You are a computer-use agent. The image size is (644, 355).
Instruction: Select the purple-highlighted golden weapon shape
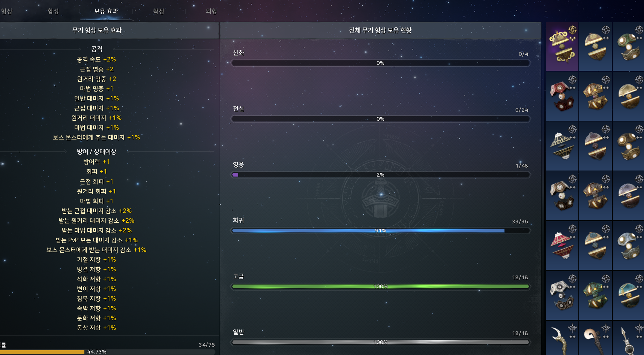[x=562, y=46]
